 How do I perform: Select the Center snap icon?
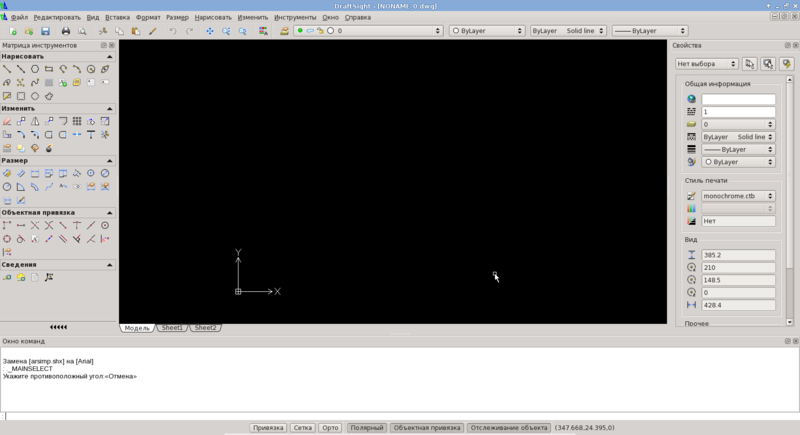pos(105,225)
